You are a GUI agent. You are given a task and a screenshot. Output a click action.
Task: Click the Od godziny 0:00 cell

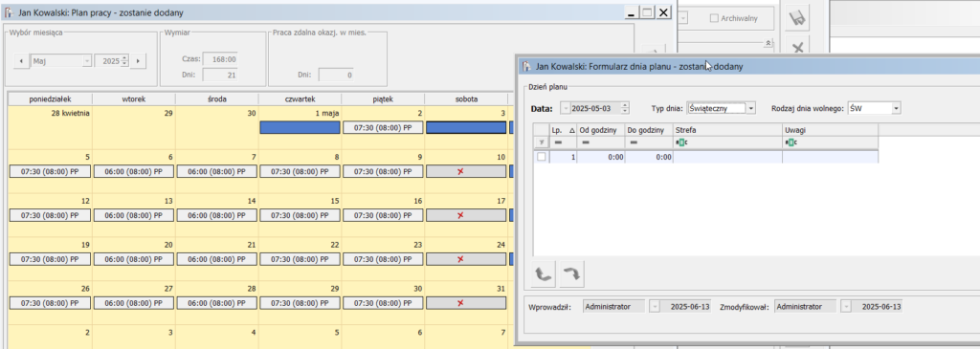[601, 158]
